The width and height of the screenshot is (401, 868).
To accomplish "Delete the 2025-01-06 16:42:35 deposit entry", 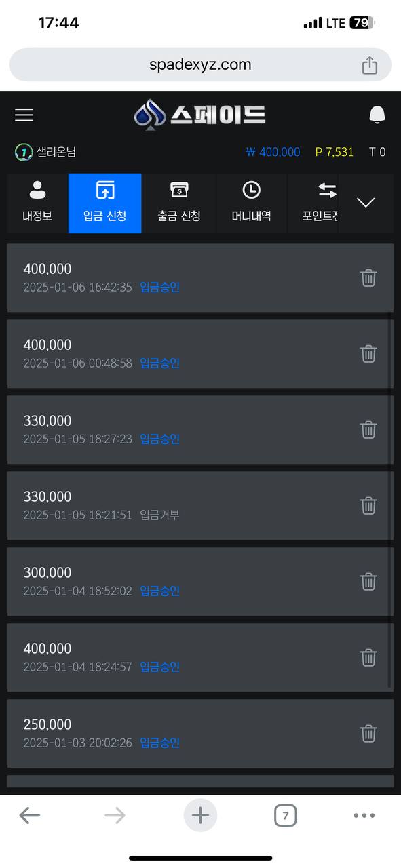I will [368, 278].
